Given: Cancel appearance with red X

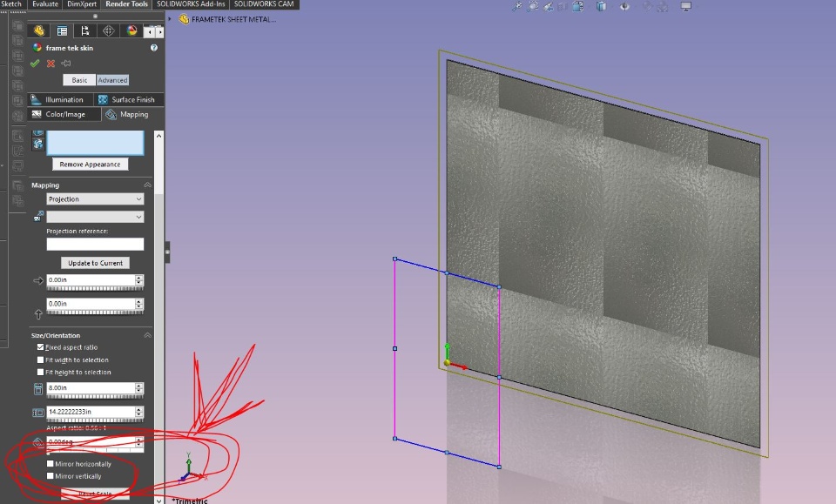Looking at the screenshot, I should click(x=51, y=64).
